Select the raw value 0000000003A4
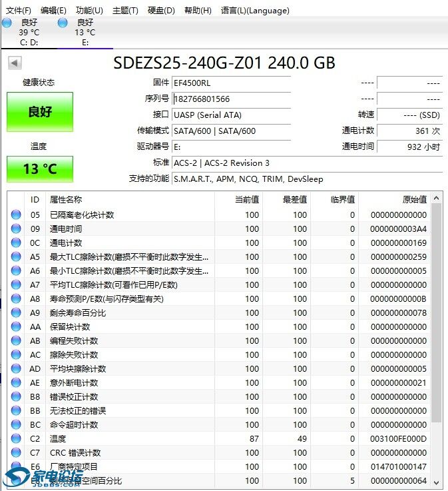 tap(398, 229)
